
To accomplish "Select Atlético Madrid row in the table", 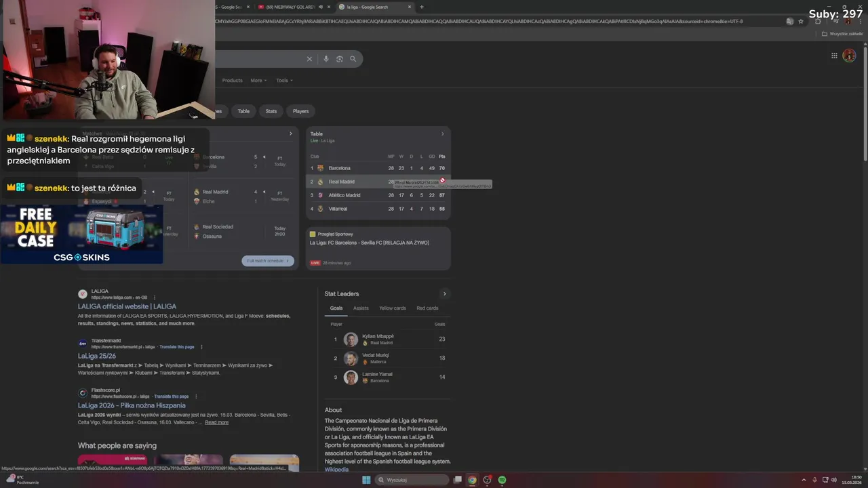I will 378,195.
